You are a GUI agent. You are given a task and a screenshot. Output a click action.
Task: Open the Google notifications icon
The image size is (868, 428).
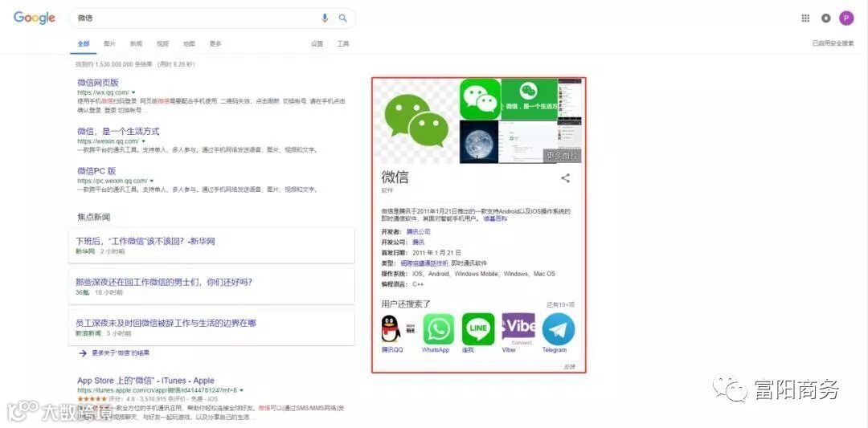tap(826, 18)
